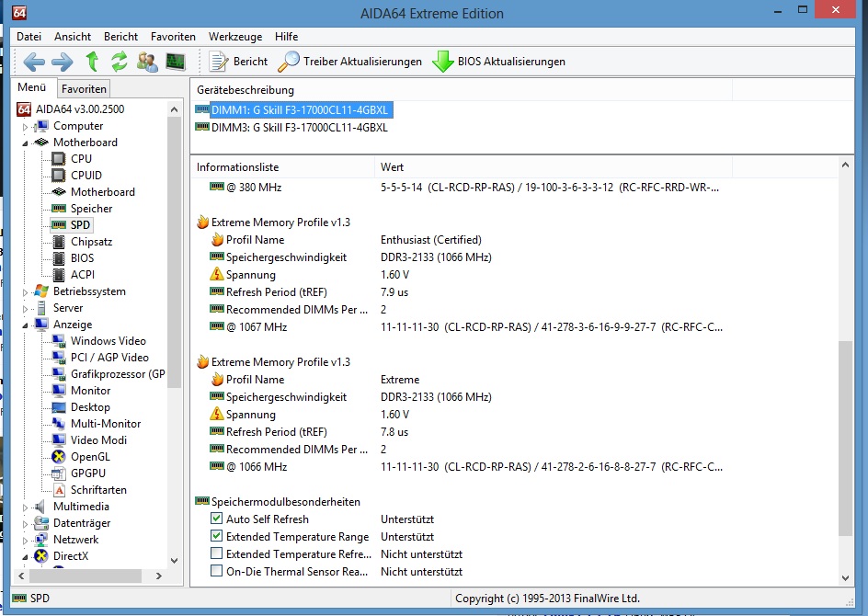The image size is (868, 616).
Task: Collapse the DirectX tree node
Action: tap(25, 557)
